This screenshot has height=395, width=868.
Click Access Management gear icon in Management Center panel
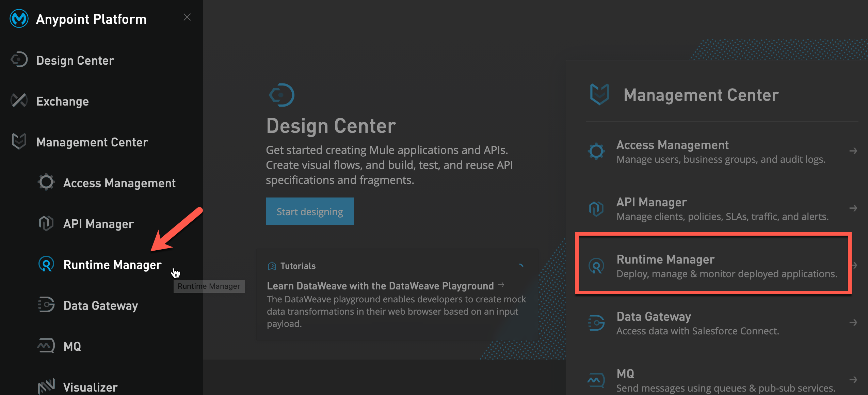pos(596,151)
